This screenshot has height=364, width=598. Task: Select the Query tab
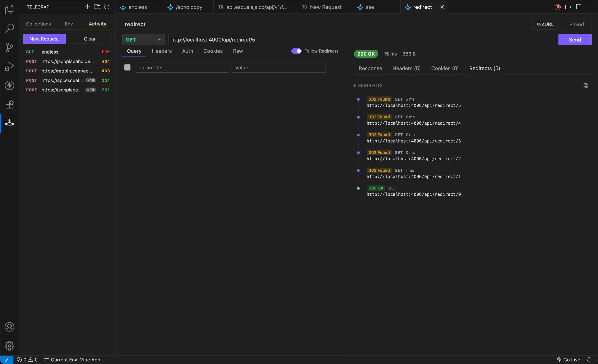click(134, 51)
